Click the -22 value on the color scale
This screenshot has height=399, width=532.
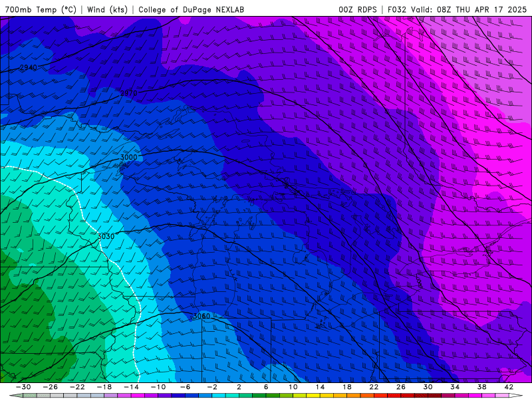point(77,387)
